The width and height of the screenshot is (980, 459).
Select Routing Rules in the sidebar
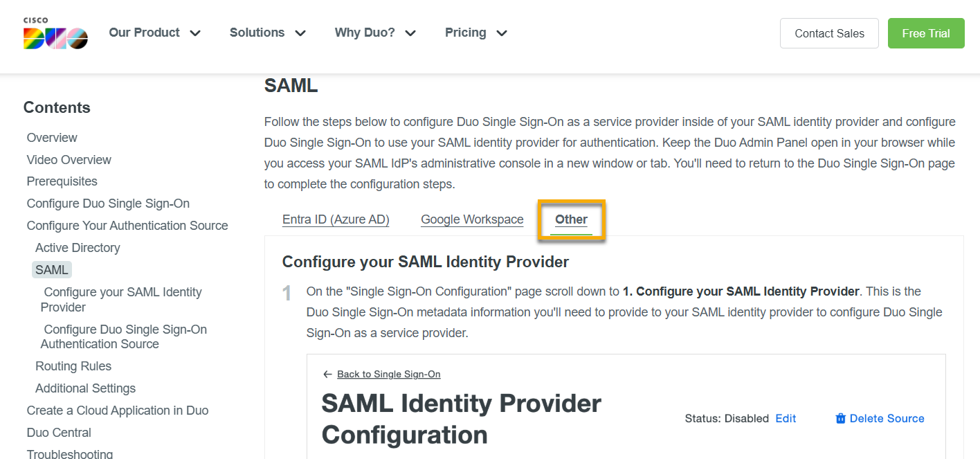[73, 366]
